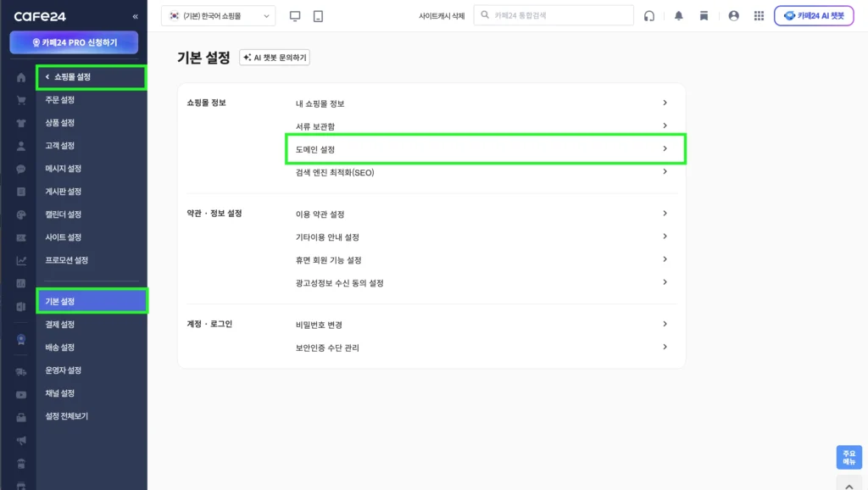
Task: Open the apps grid icon
Action: coord(759,15)
